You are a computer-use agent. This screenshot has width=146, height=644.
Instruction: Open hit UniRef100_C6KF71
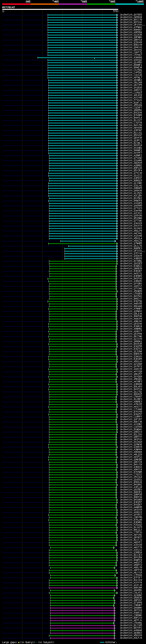coord(131,53)
